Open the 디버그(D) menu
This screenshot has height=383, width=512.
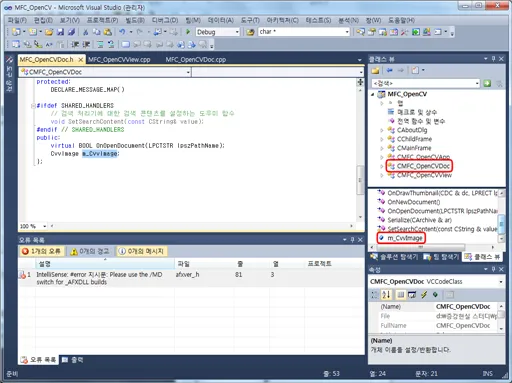pyautogui.click(x=165, y=21)
